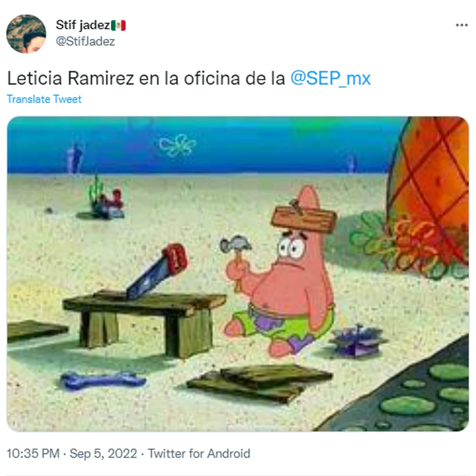Click the blue wrench on the sand
Screen dimensions: 476x476
coord(103,380)
